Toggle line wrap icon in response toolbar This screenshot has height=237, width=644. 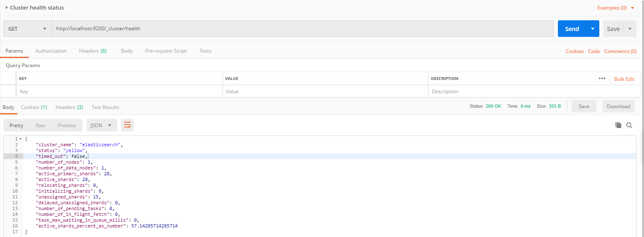[x=127, y=125]
